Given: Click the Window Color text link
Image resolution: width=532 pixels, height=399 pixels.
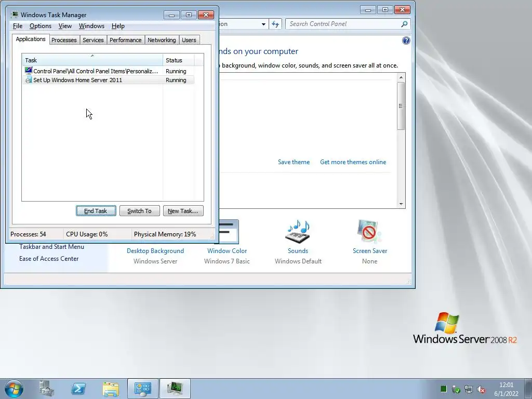Looking at the screenshot, I should 227,251.
